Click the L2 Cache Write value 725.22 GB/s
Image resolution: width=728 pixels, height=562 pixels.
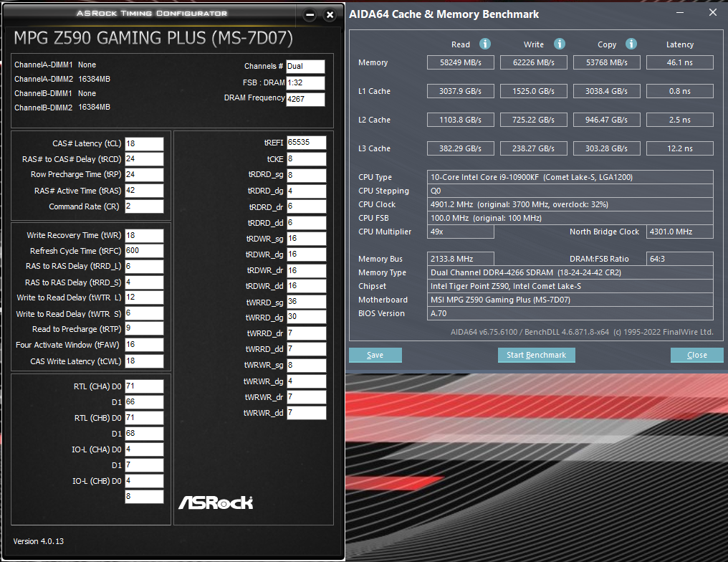pyautogui.click(x=534, y=120)
